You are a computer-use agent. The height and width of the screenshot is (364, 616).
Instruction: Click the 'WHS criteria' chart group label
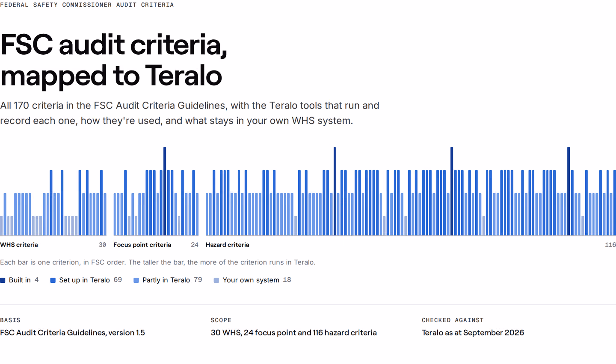[x=19, y=245]
